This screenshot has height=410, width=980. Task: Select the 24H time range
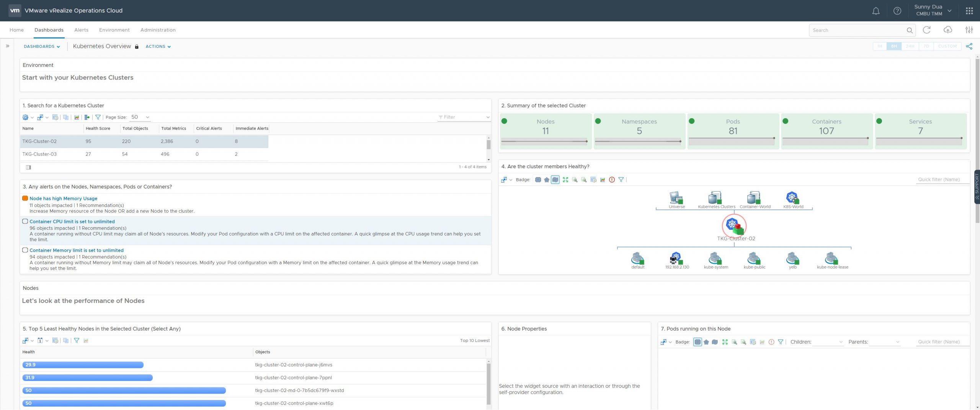point(910,46)
